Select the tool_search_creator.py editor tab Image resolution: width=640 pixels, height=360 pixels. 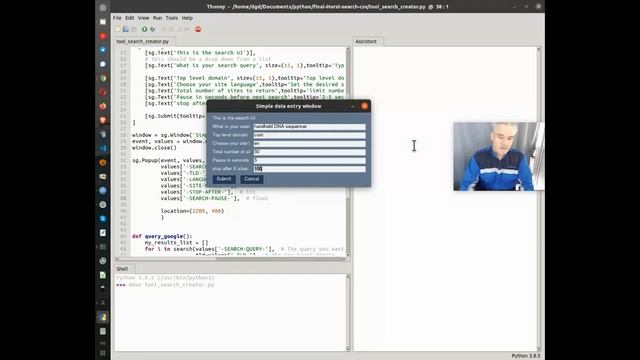coord(143,42)
